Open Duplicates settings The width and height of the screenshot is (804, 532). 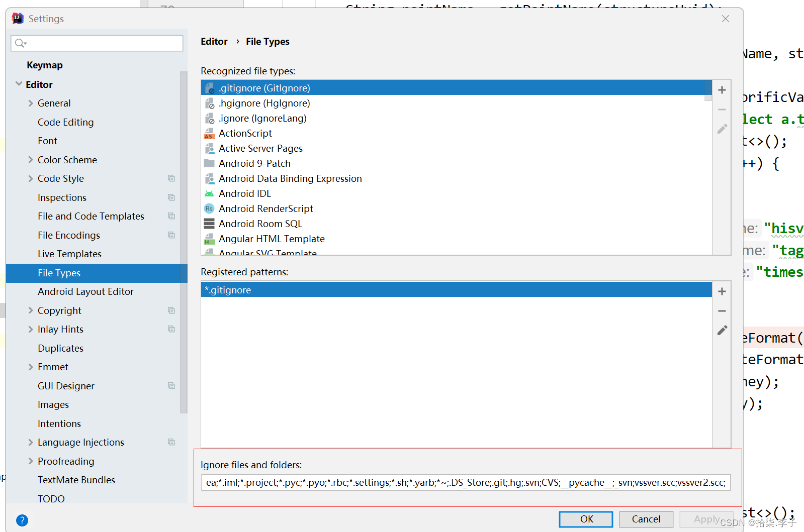(x=60, y=348)
